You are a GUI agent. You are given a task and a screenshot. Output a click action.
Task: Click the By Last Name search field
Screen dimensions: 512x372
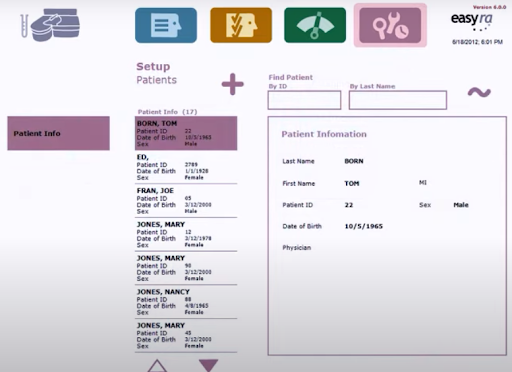398,100
